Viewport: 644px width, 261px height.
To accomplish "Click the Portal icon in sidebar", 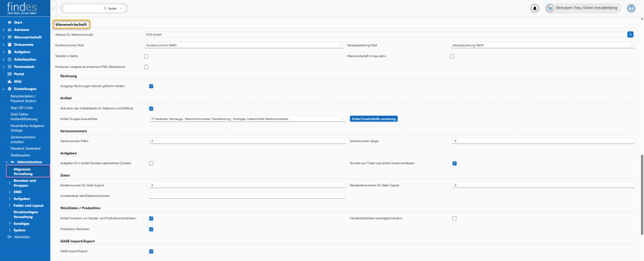I will point(9,74).
